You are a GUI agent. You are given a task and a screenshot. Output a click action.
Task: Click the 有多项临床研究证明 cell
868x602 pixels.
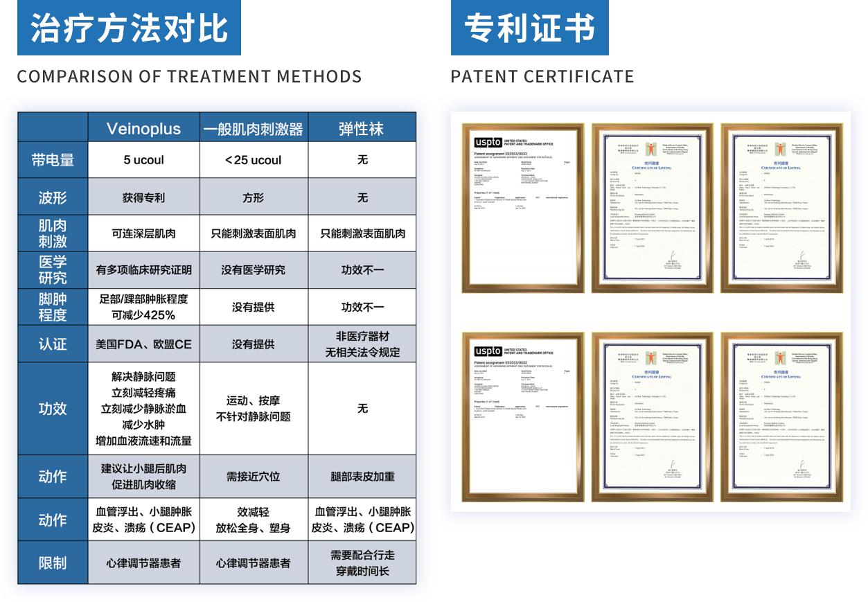pos(143,270)
